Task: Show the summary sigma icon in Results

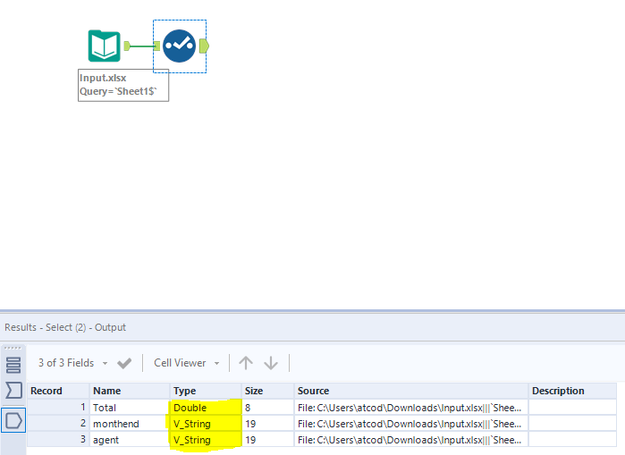Action: coord(14,390)
